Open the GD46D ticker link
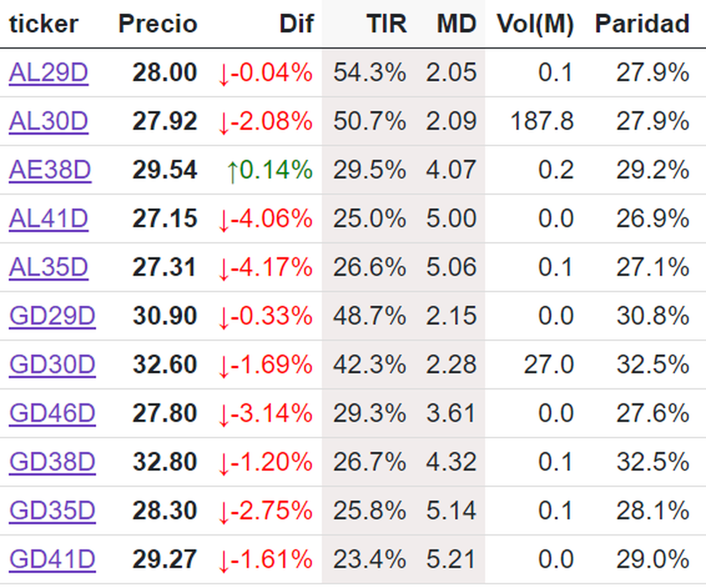 52,413
